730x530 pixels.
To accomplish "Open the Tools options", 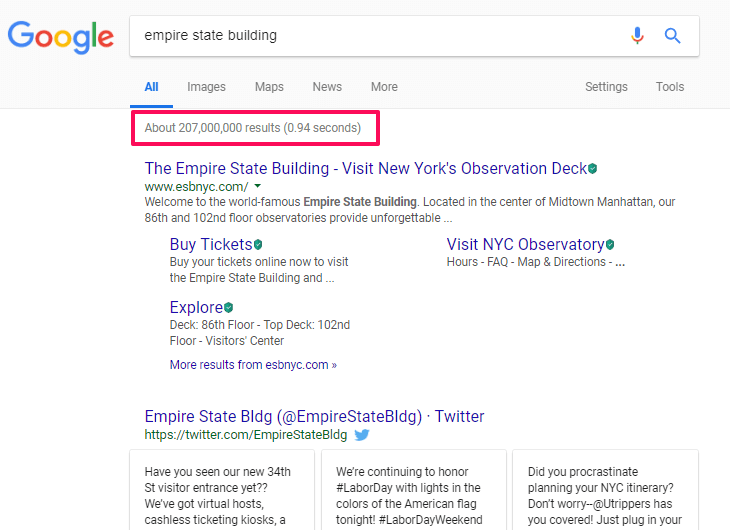I will click(x=670, y=87).
